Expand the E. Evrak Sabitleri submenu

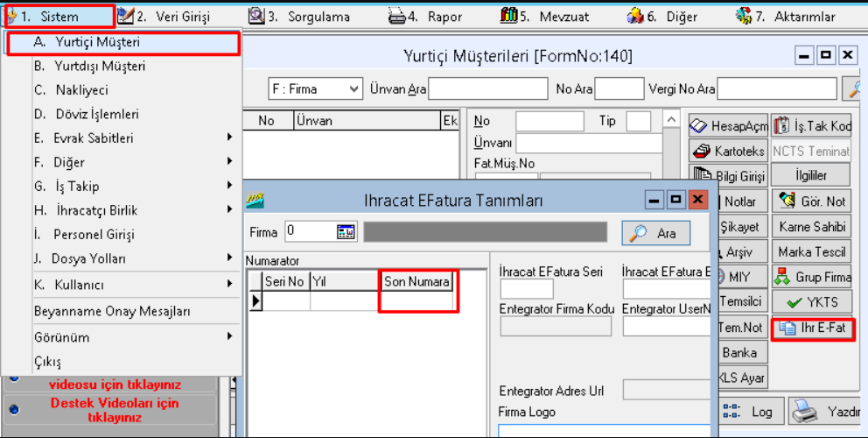tap(122, 138)
